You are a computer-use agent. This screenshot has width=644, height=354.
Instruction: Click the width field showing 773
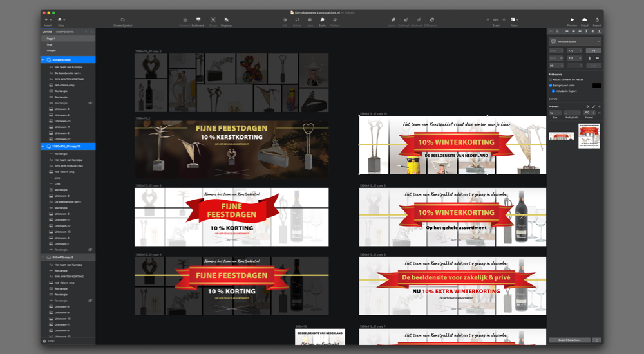[574, 51]
